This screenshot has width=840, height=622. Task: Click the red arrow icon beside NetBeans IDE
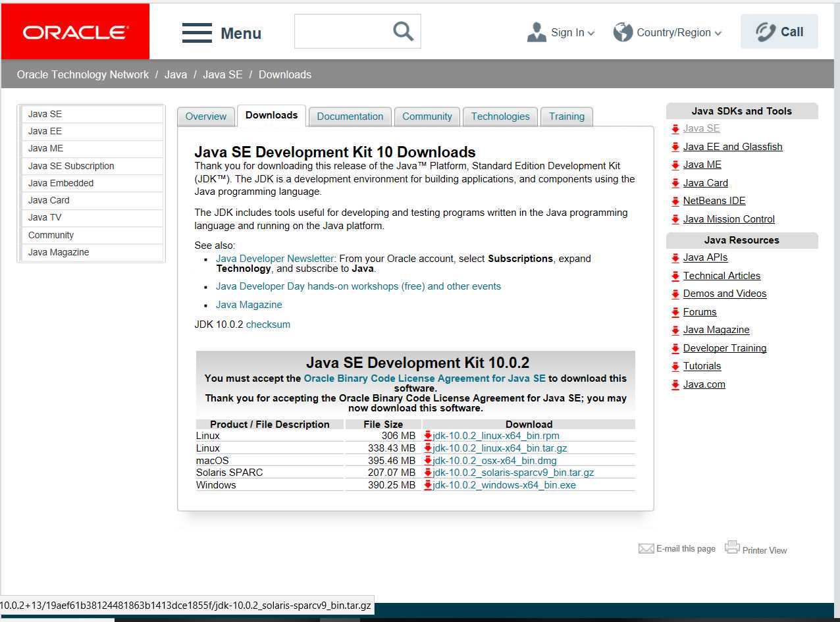(675, 201)
